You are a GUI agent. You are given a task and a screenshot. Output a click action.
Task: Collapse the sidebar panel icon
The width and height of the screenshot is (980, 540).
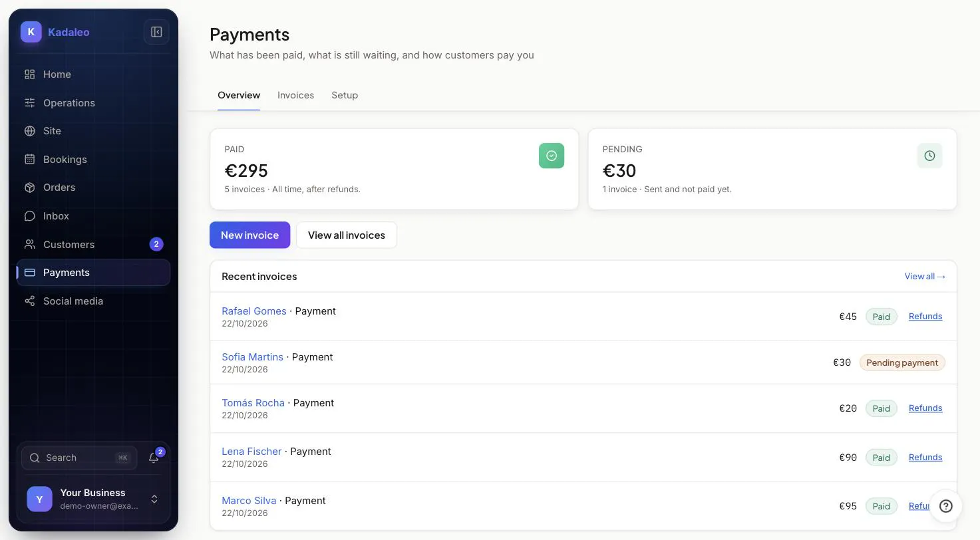pos(156,32)
